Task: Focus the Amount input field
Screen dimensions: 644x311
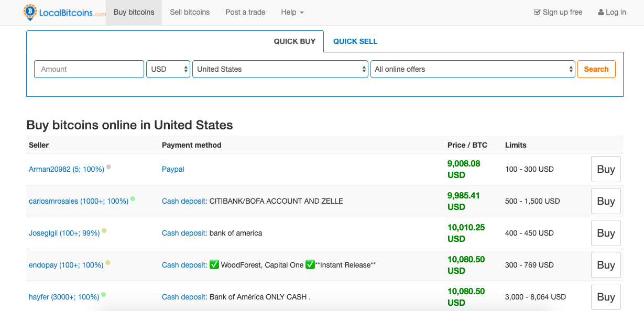Action: [89, 69]
